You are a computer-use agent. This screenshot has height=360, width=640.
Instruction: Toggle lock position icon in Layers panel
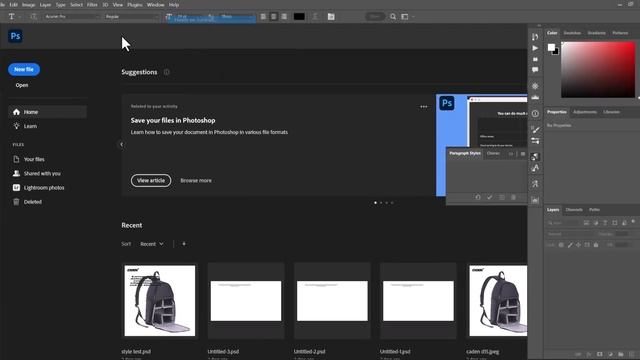[578, 245]
